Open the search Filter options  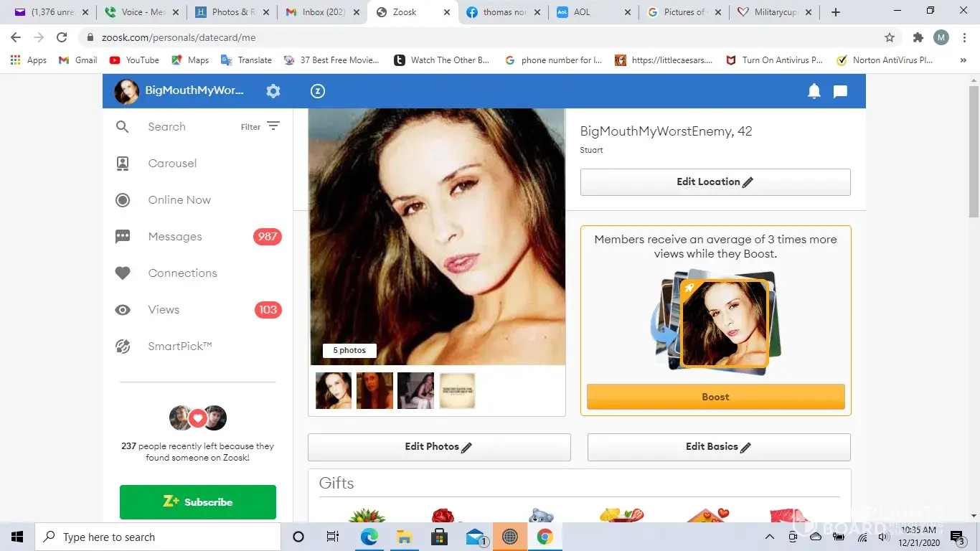(x=260, y=127)
